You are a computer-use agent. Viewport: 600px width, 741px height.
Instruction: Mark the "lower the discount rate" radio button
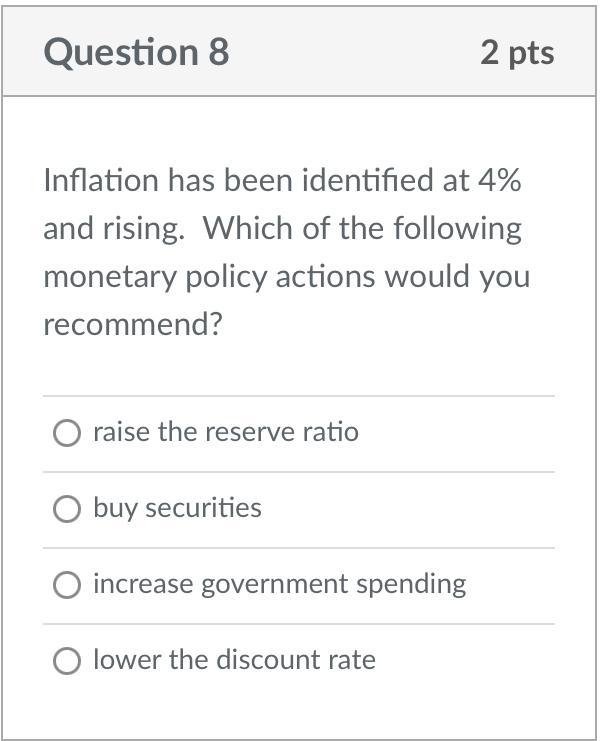pyautogui.click(x=67, y=661)
